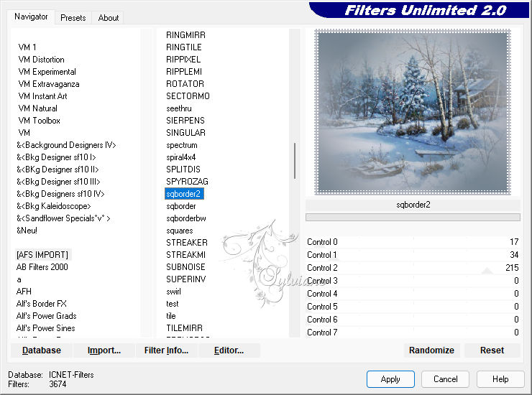The width and height of the screenshot is (532, 395).
Task: Select &<Background Designers IV> category
Action: pos(66,145)
